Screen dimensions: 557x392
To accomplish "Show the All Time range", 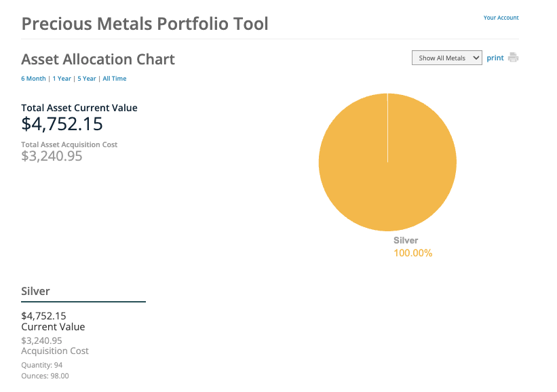I will pyautogui.click(x=115, y=79).
